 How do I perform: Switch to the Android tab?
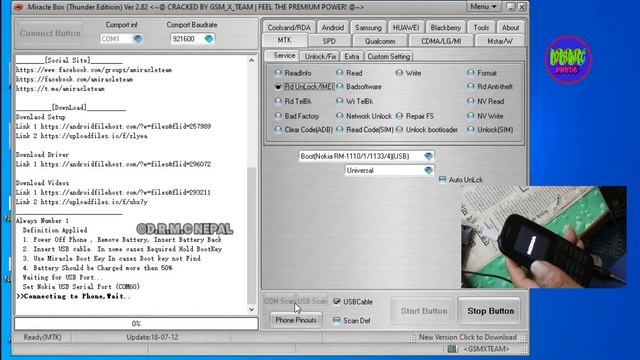pos(333,27)
